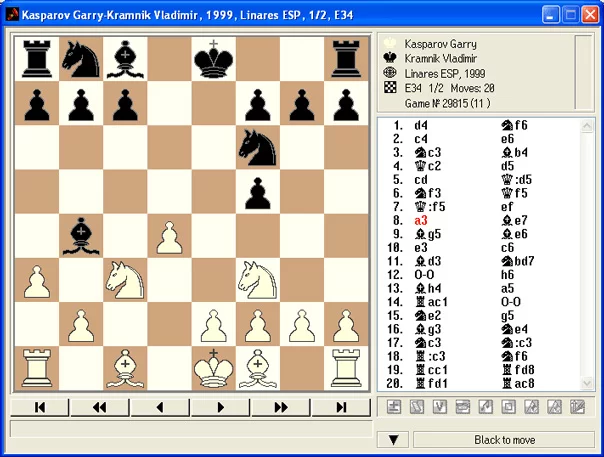The image size is (604, 457).
Task: Select the white rook on h1
Action: click(346, 369)
